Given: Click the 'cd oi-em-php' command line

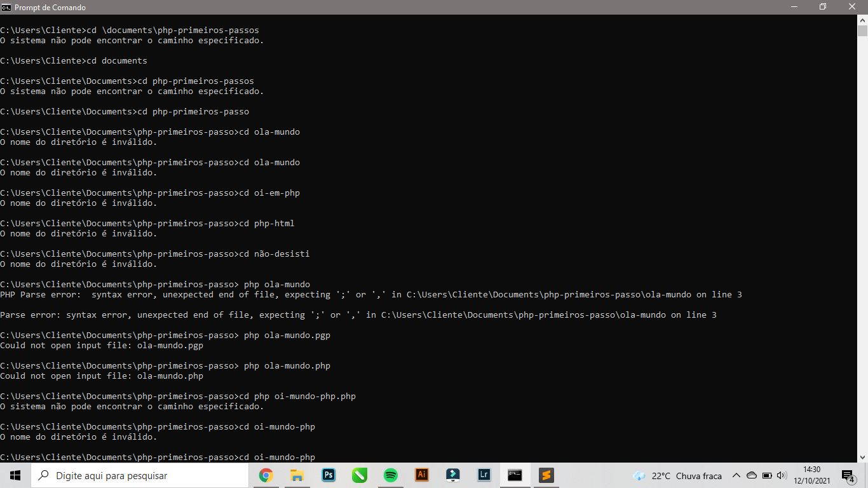Looking at the screenshot, I should [150, 193].
